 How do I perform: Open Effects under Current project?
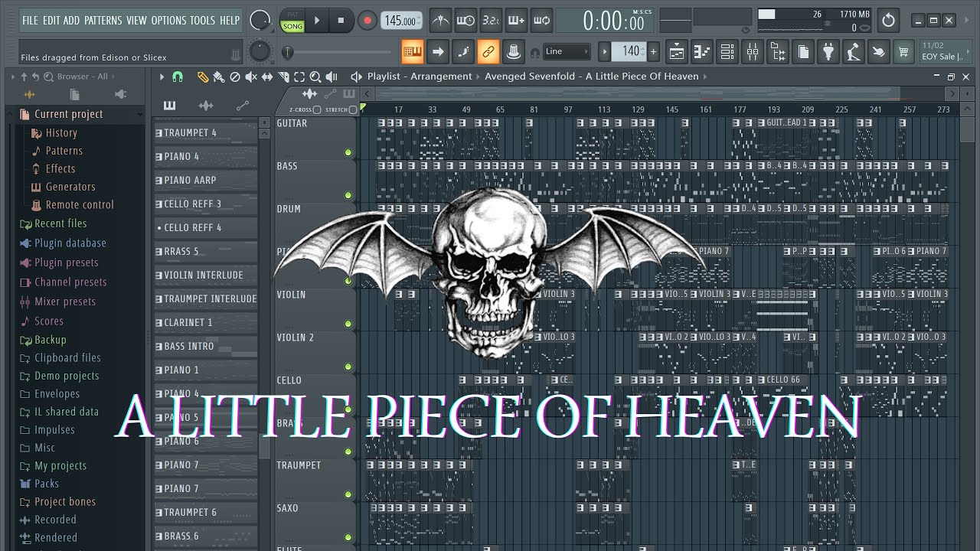pyautogui.click(x=60, y=169)
